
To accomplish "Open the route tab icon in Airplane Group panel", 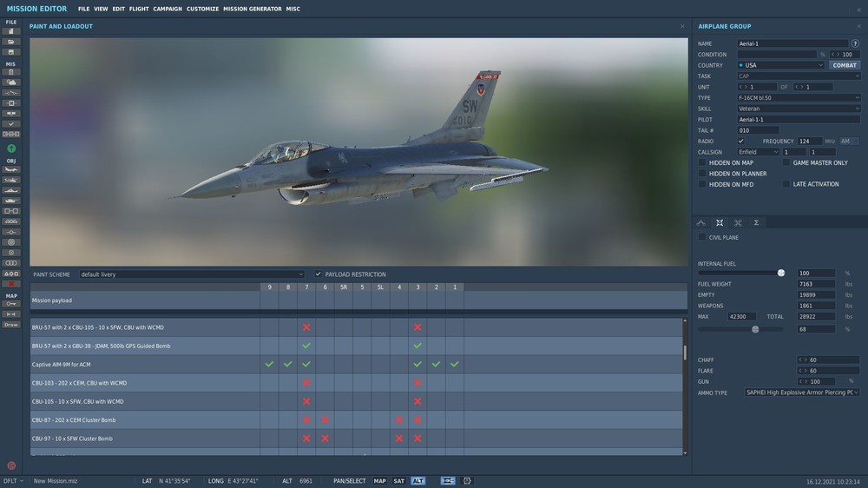I will [x=700, y=222].
